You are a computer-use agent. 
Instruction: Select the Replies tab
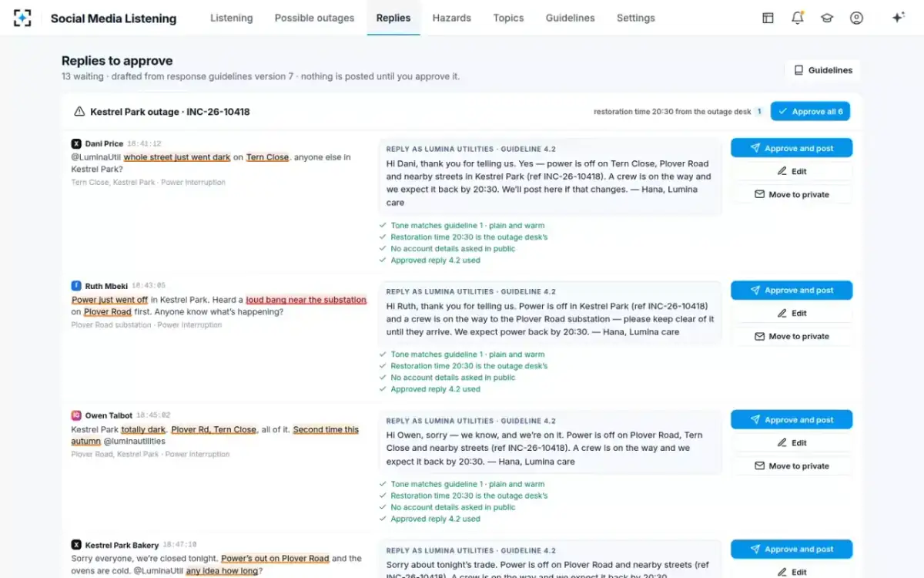tap(393, 18)
